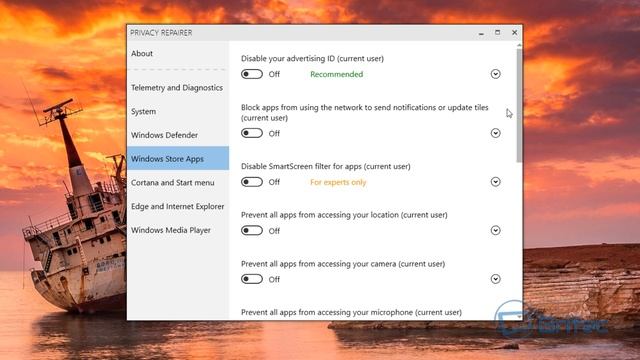640x360 pixels.
Task: Click the vertical scrollbar thumb
Action: (x=519, y=105)
